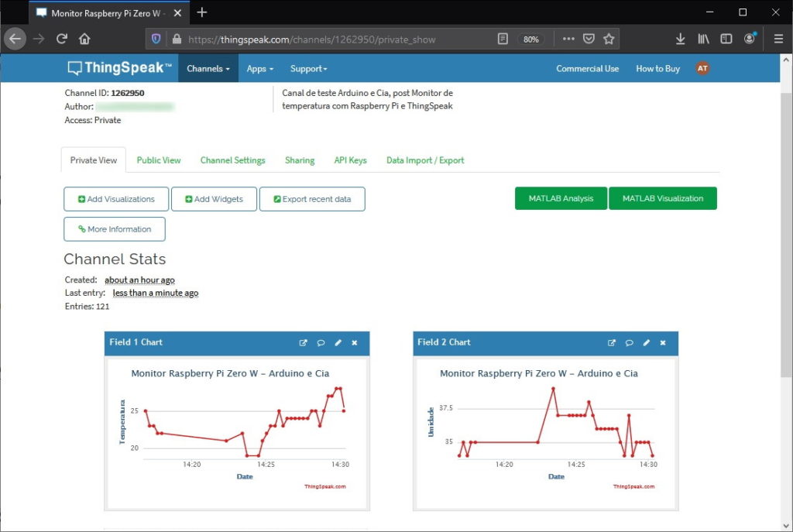Open the Firefox account icon
Image resolution: width=793 pixels, height=532 pixels.
click(x=750, y=39)
